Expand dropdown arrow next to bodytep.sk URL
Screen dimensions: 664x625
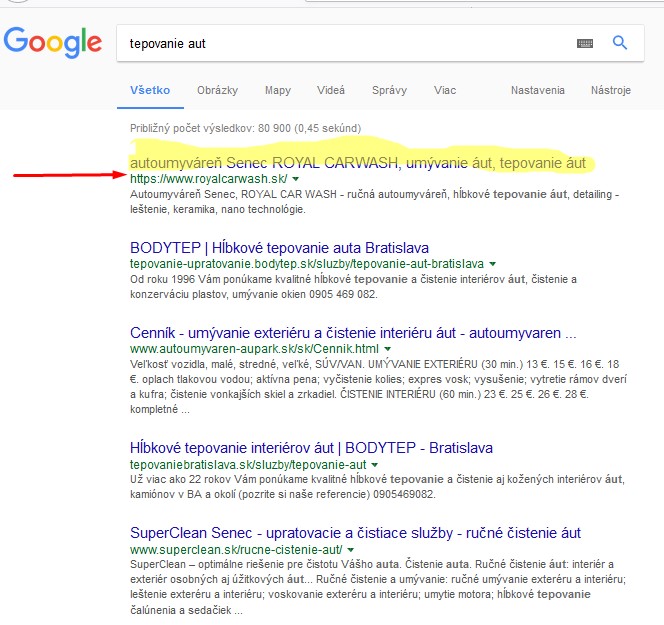click(492, 264)
